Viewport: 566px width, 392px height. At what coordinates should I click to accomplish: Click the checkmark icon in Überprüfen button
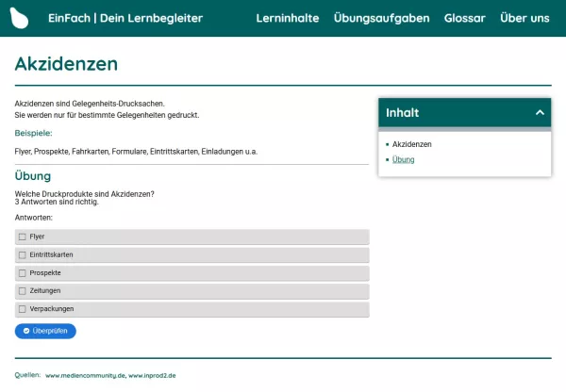26,331
